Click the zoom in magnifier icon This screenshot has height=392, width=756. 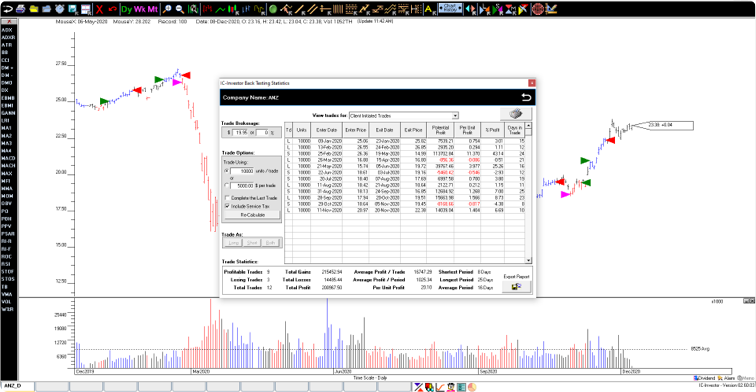(167, 9)
